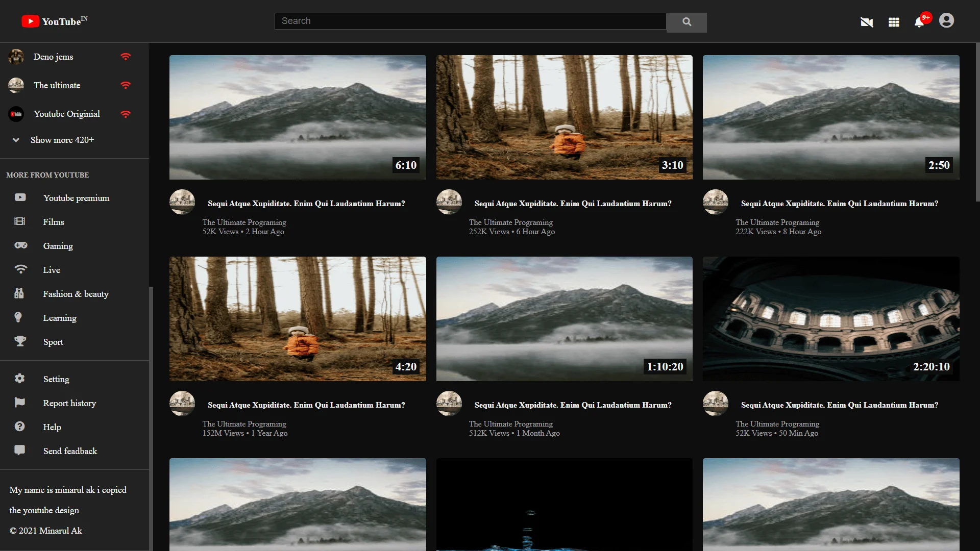Click '© 2021 Minarul Ak' footer text
This screenshot has height=551, width=980.
point(46,531)
